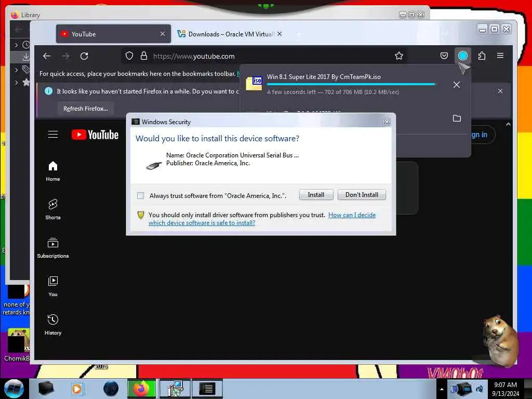Screen dimensions: 532x399
Task: Reload the YouTube page
Action: [84, 56]
